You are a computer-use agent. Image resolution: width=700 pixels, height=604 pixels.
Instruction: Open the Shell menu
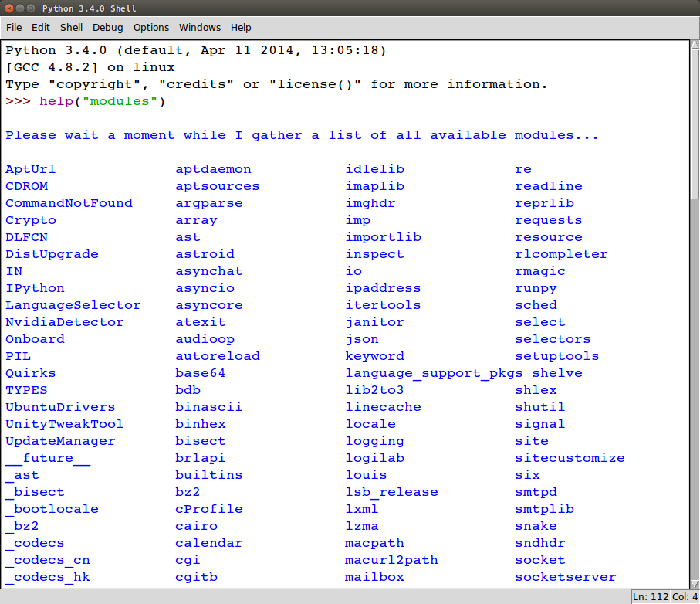(x=71, y=28)
